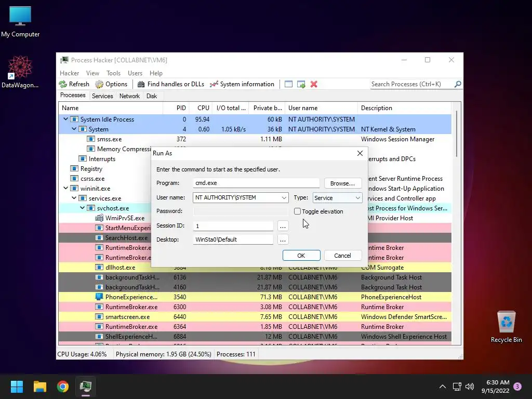This screenshot has height=399, width=532.
Task: Open the Recycle Bin
Action: coord(506,327)
